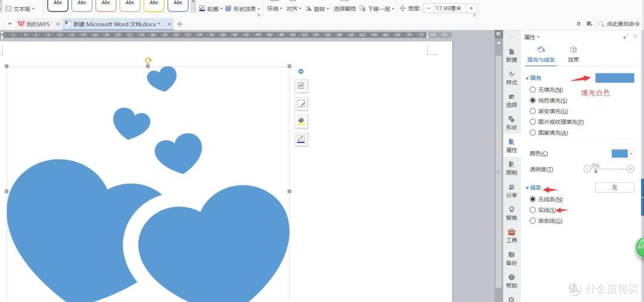Viewport: 644px width, 302px height.
Task: Select 纯色填充 solid fill option
Action: point(549,100)
